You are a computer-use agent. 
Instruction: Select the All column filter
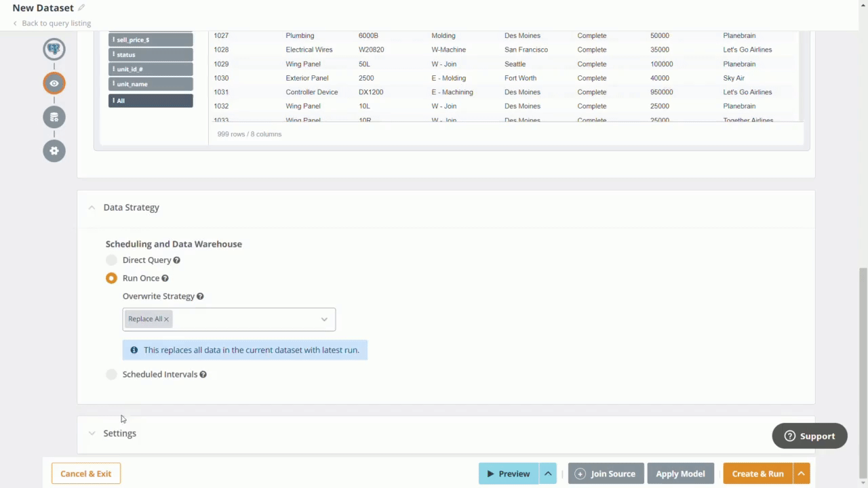click(x=151, y=100)
